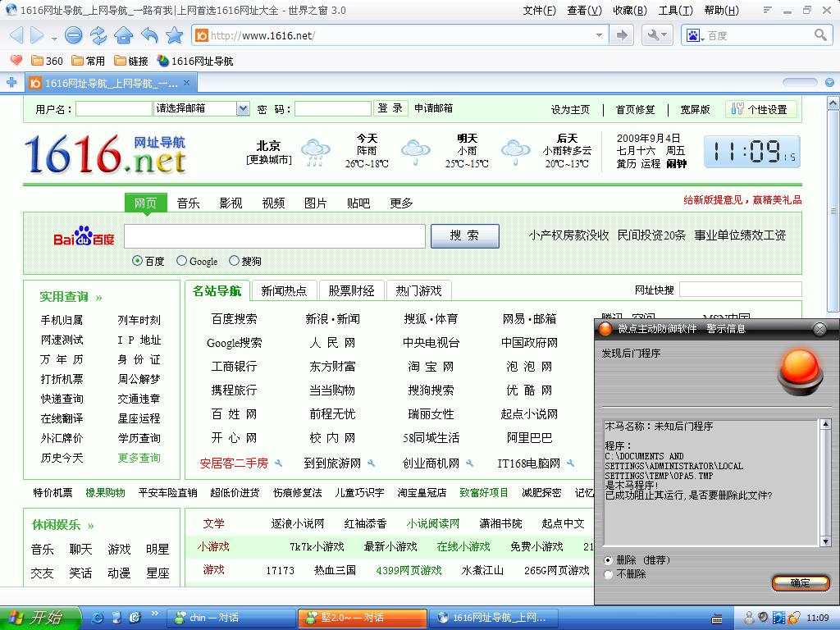840x630 pixels.
Task: Click the Windows 开始 start button
Action: (40, 618)
